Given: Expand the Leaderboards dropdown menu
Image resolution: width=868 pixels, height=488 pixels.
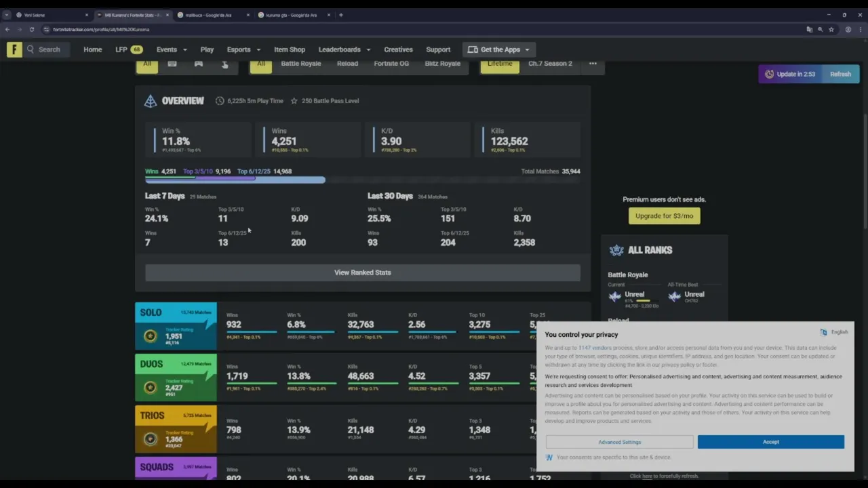Looking at the screenshot, I should [344, 49].
